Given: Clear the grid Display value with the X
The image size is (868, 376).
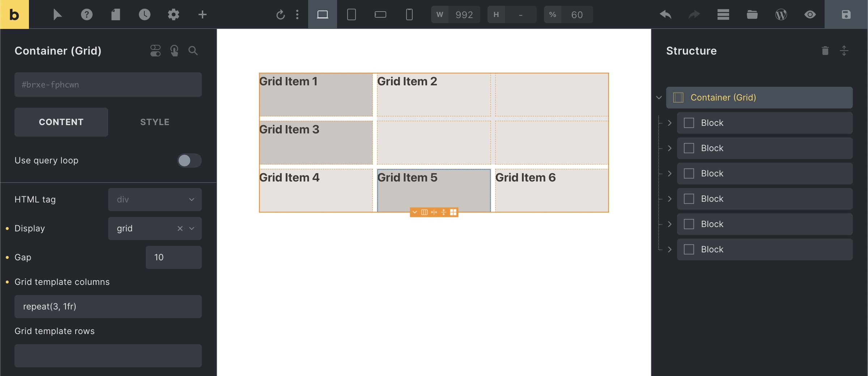Looking at the screenshot, I should point(180,228).
